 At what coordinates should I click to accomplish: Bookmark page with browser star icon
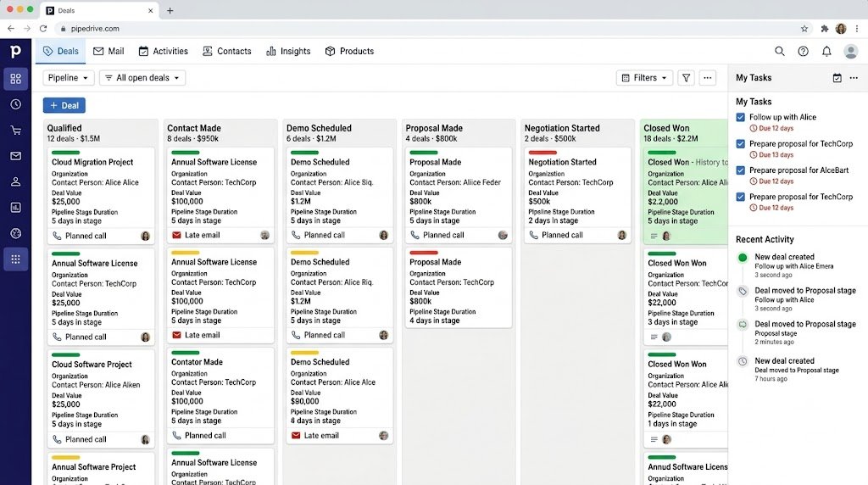(x=804, y=29)
